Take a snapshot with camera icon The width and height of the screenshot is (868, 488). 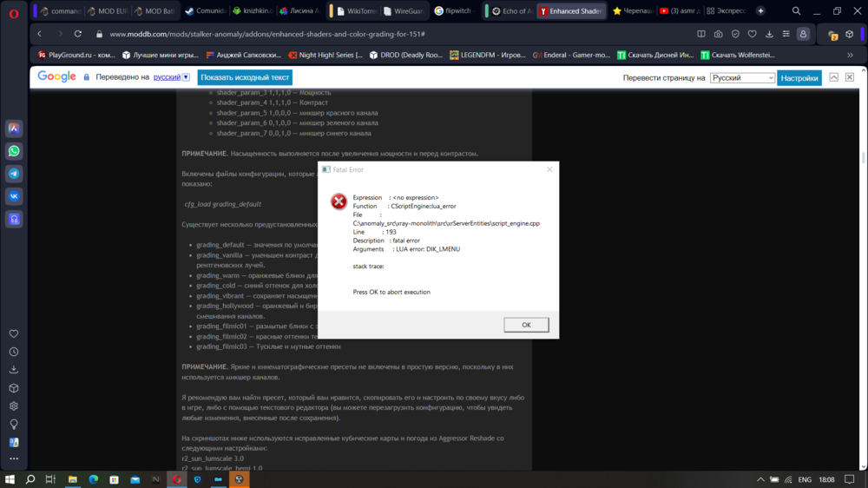click(x=718, y=34)
